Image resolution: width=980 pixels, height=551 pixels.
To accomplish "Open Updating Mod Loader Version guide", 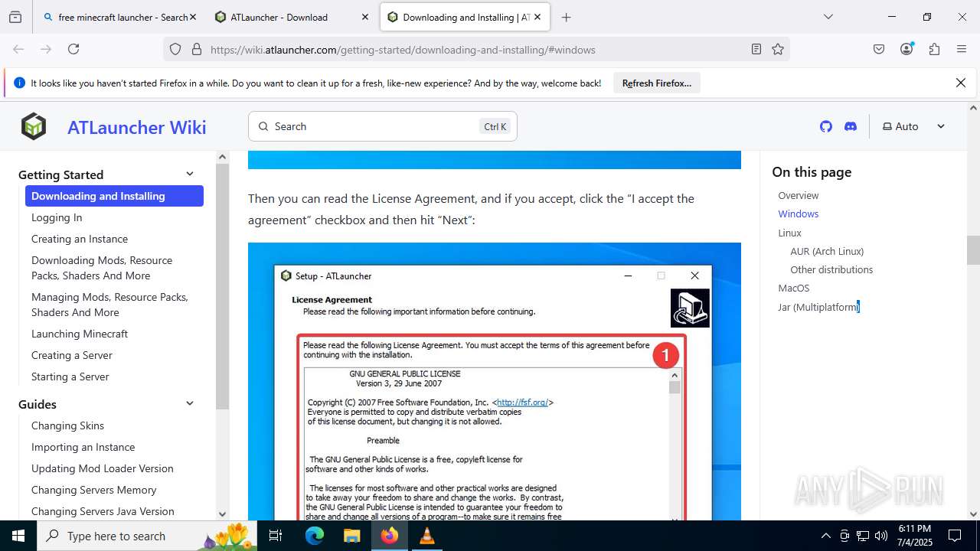I will pyautogui.click(x=103, y=468).
